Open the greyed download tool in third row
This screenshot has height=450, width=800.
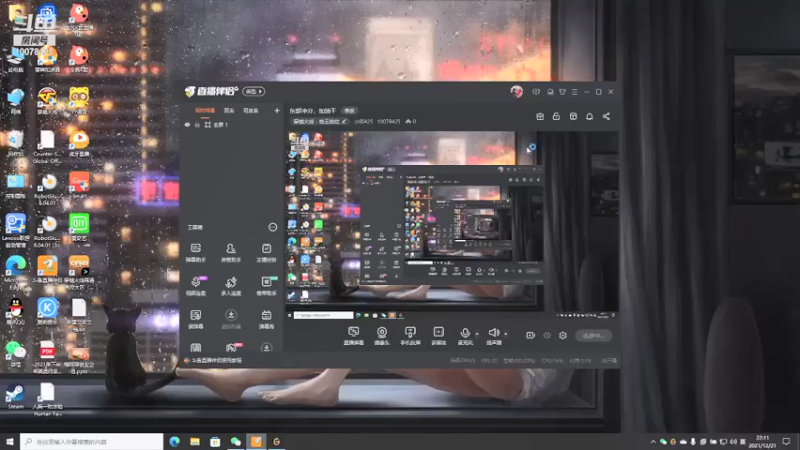point(231,319)
